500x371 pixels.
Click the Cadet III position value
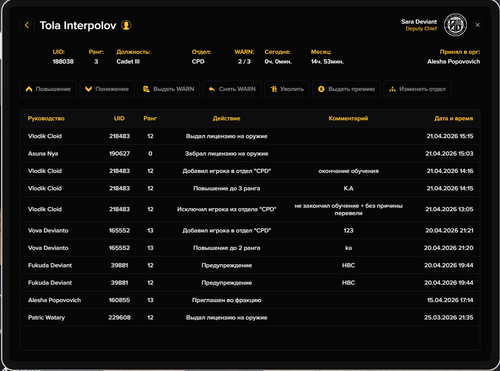point(128,62)
